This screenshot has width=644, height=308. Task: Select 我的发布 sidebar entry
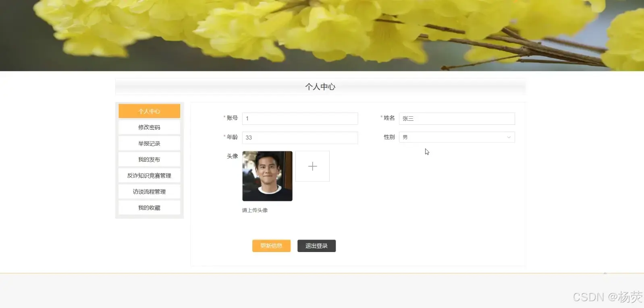click(149, 159)
